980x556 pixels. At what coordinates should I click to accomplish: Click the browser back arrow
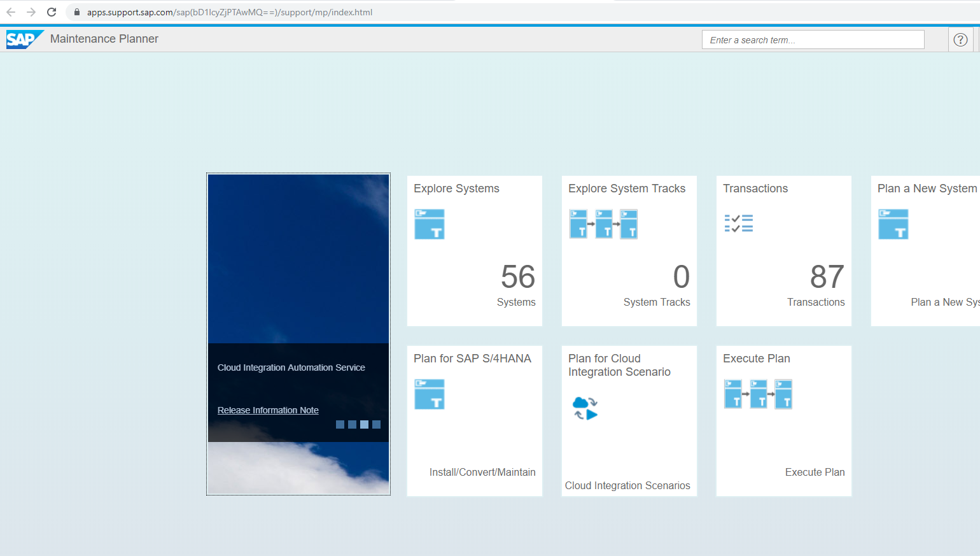pyautogui.click(x=11, y=12)
